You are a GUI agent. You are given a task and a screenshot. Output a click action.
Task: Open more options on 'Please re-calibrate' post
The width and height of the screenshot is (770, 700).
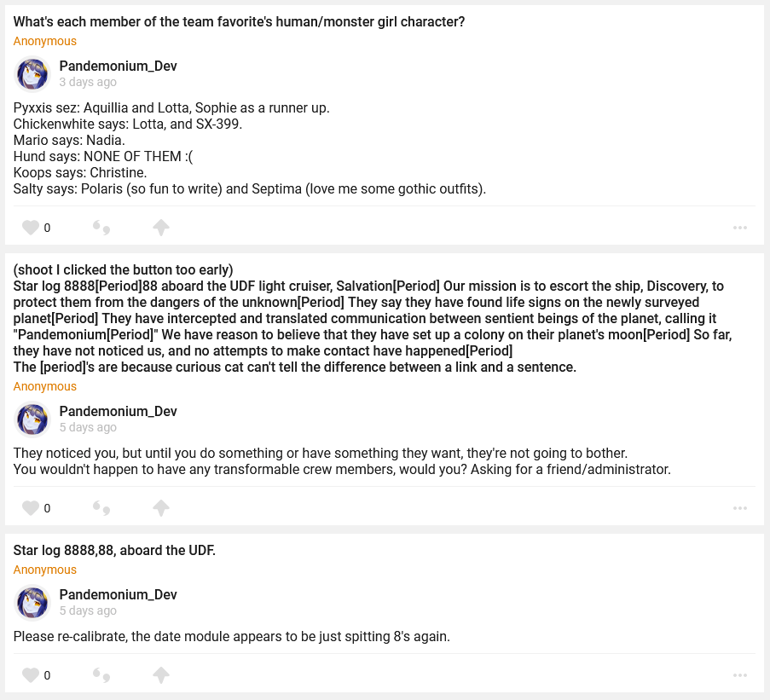coord(739,675)
